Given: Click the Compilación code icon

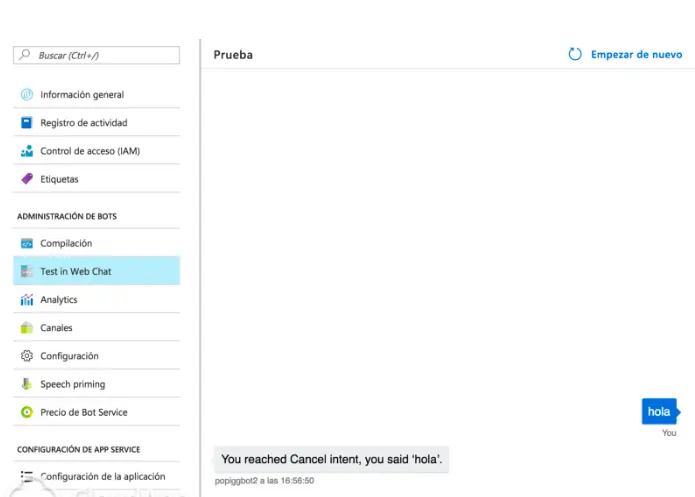Looking at the screenshot, I should [x=27, y=243].
